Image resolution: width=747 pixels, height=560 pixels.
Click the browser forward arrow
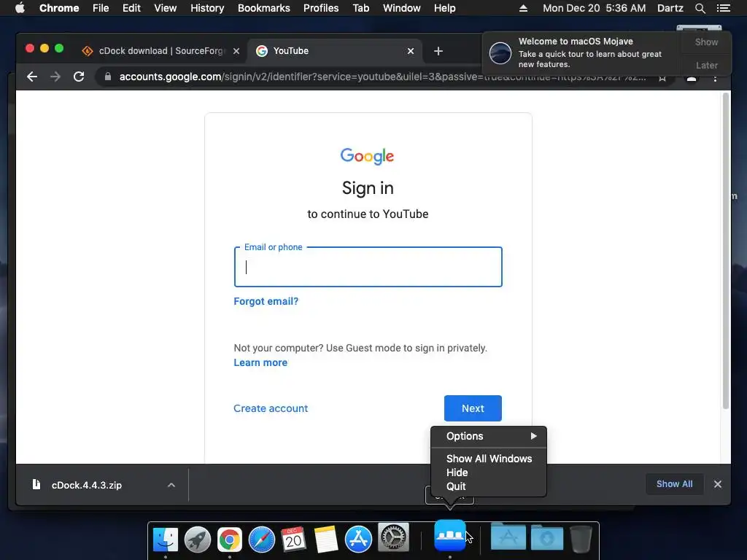pos(55,77)
